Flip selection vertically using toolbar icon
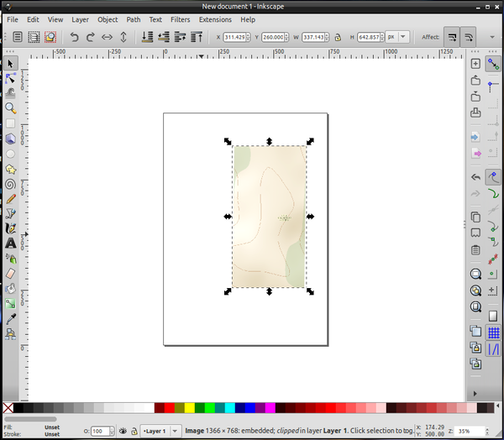 [x=123, y=37]
